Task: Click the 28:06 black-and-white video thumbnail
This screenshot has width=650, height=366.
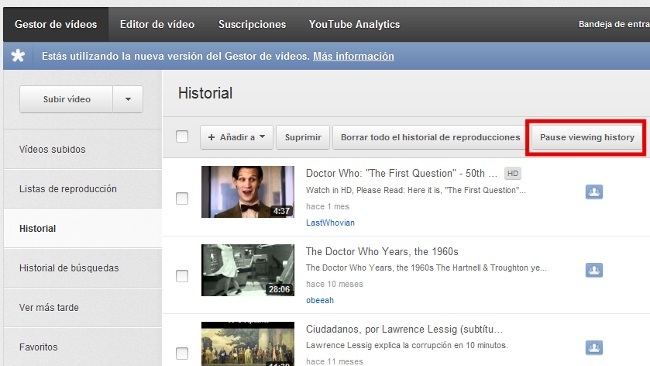Action: coord(248,270)
